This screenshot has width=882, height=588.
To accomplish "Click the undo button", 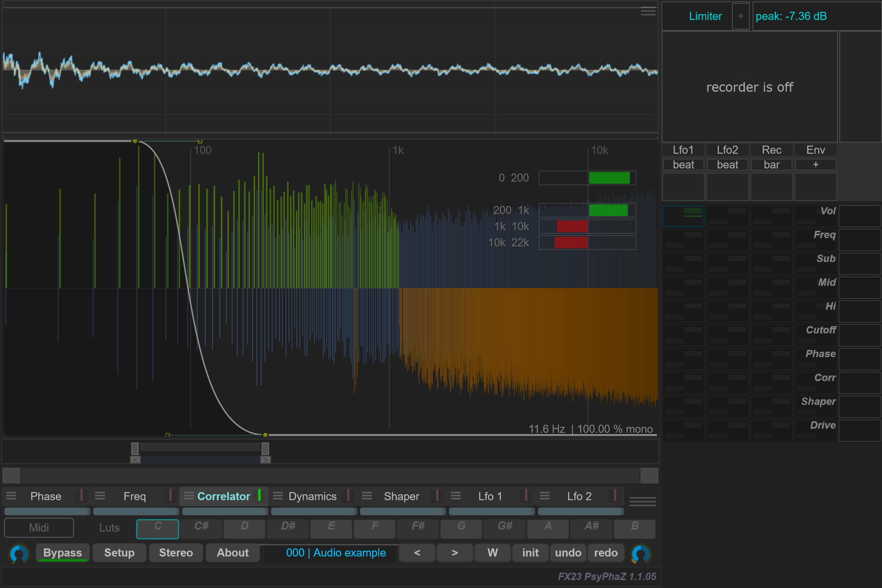I will coord(568,553).
